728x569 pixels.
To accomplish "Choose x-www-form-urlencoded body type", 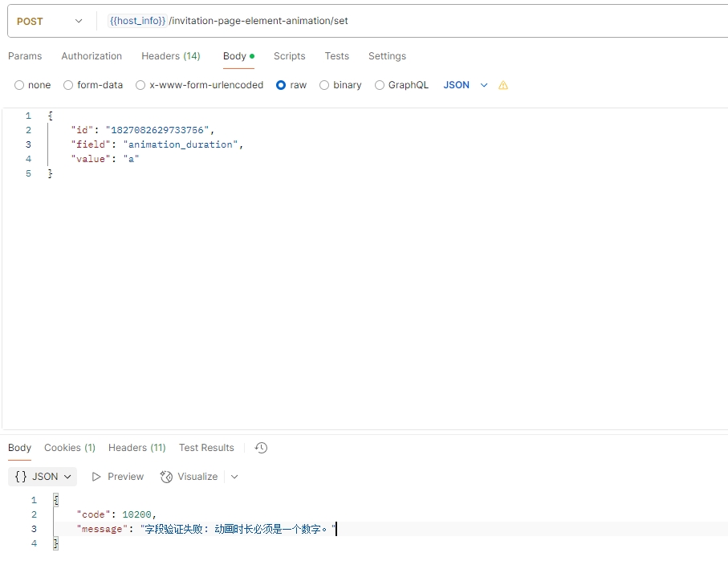I will pyautogui.click(x=140, y=85).
